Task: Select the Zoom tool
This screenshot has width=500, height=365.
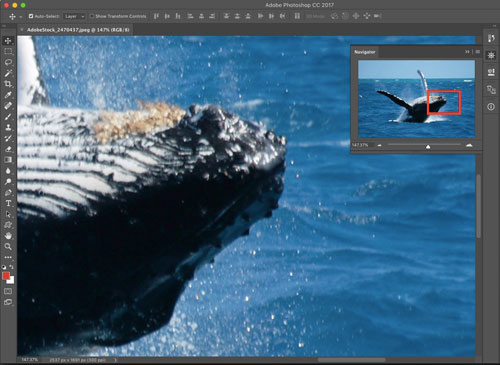Action: pos(8,247)
